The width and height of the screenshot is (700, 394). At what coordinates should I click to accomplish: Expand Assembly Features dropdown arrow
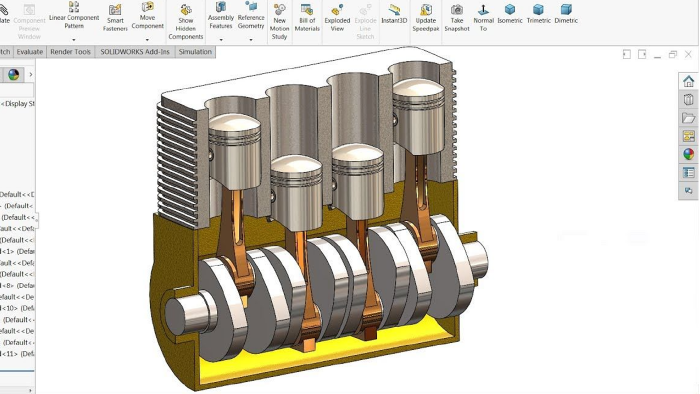tap(221, 40)
